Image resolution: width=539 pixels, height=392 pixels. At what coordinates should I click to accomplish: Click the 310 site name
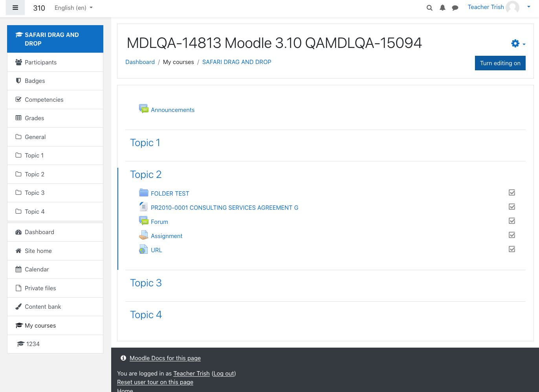click(39, 8)
